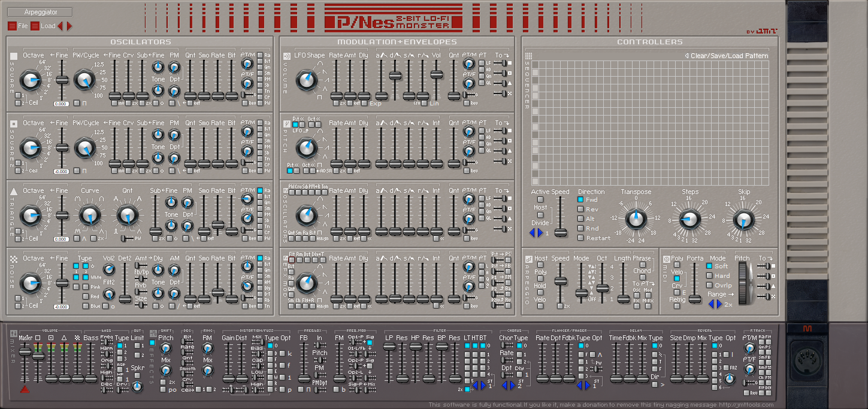Screen dimensions: 868x409
Task: Open the Load preset menu
Action: (x=35, y=26)
